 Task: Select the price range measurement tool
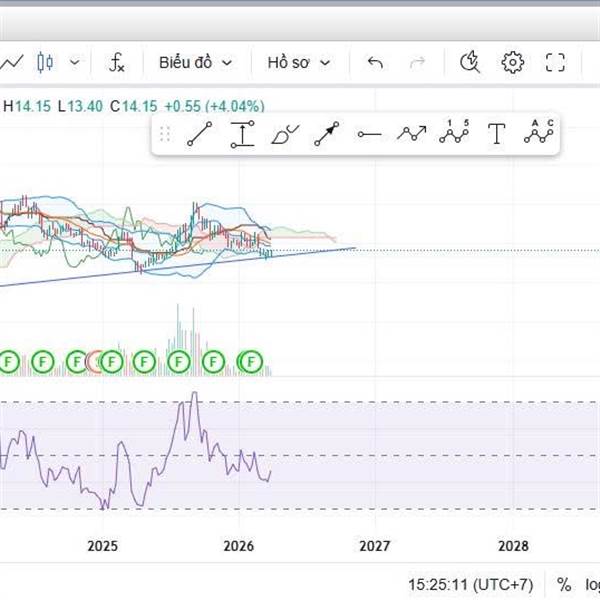point(241,134)
